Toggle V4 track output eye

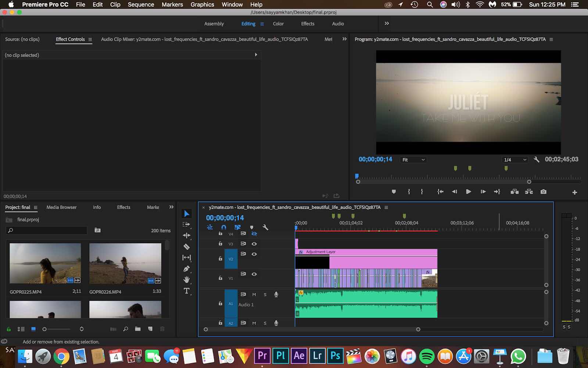[x=254, y=234]
